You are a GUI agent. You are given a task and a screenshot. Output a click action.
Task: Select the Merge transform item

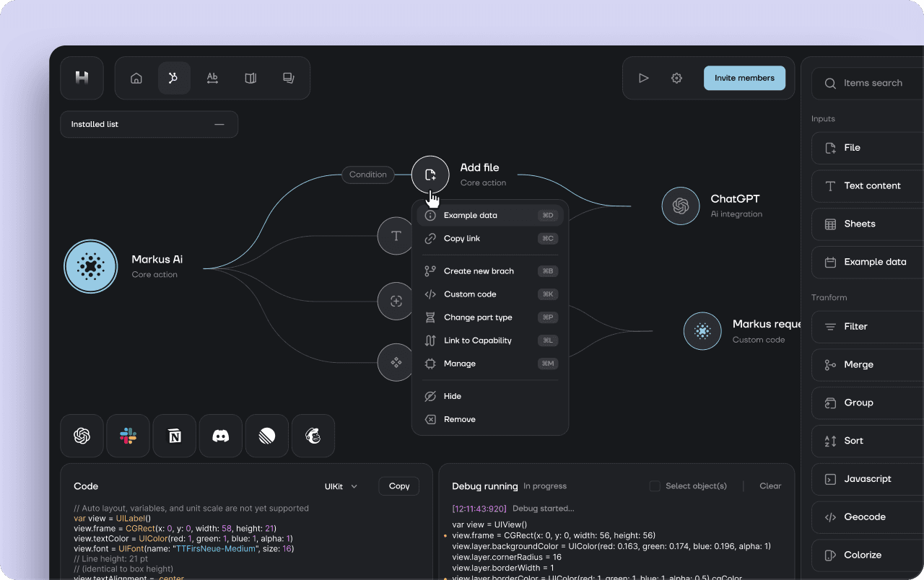pyautogui.click(x=868, y=365)
